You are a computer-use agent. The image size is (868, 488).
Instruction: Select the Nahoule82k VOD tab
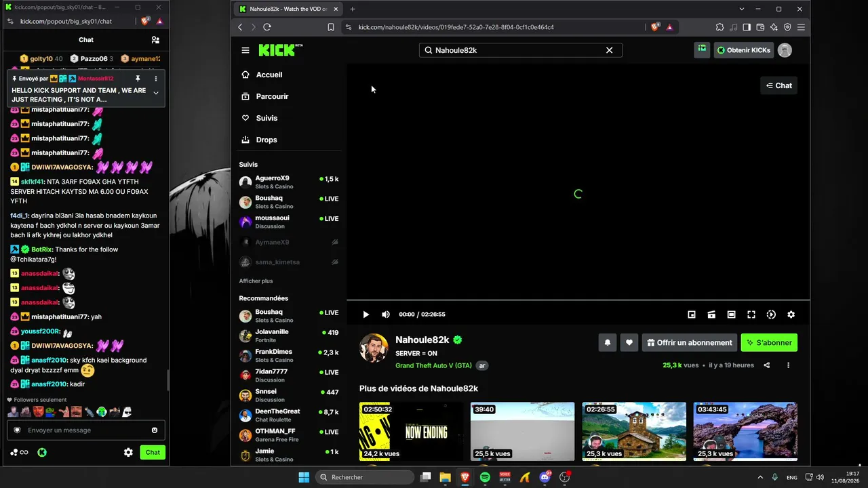point(290,9)
